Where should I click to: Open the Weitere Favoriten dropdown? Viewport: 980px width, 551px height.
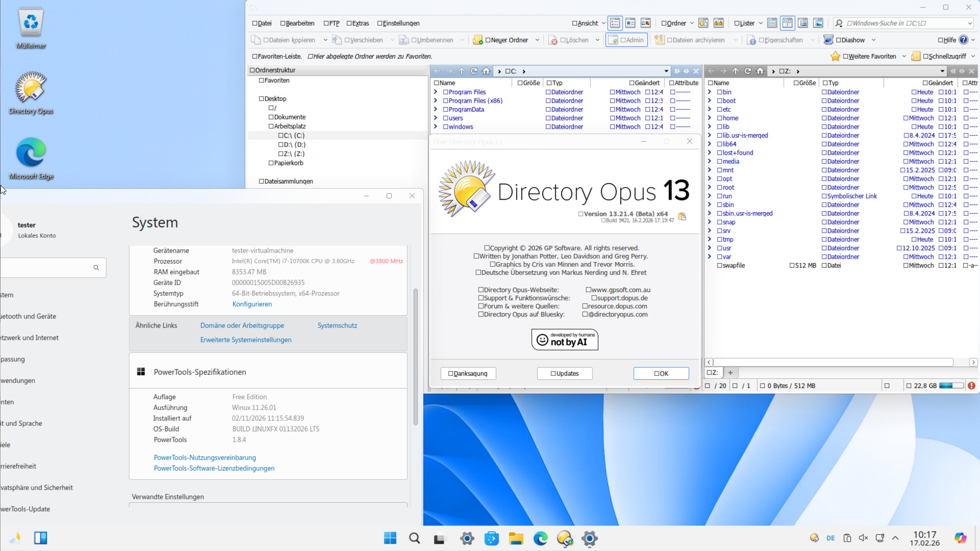[904, 56]
